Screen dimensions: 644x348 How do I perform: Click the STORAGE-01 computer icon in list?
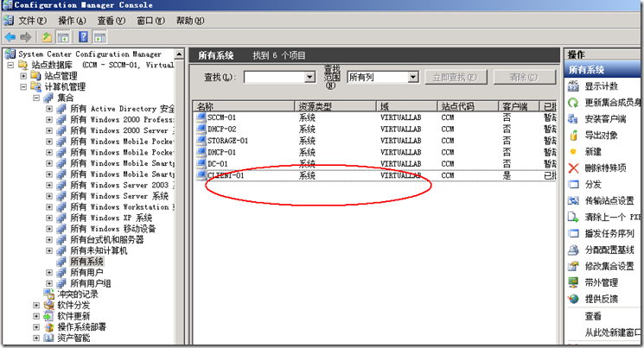coord(201,141)
